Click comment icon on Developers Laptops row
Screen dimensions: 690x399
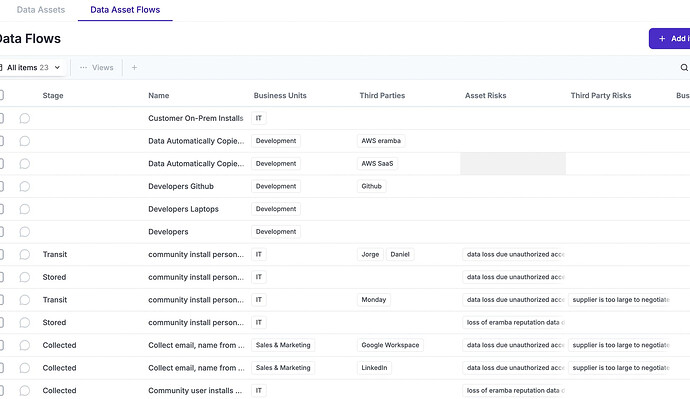pyautogui.click(x=25, y=209)
